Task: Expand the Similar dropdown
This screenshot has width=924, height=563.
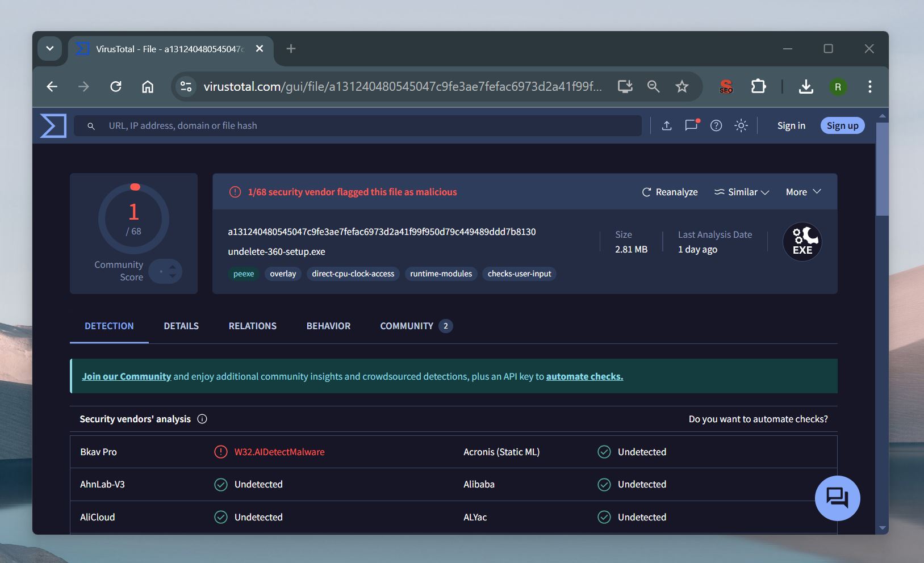Action: [x=742, y=192]
